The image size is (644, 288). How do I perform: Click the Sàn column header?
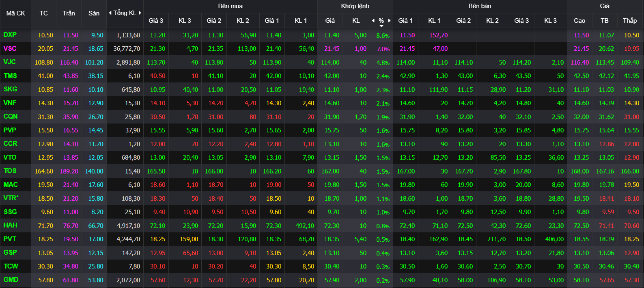tap(94, 13)
